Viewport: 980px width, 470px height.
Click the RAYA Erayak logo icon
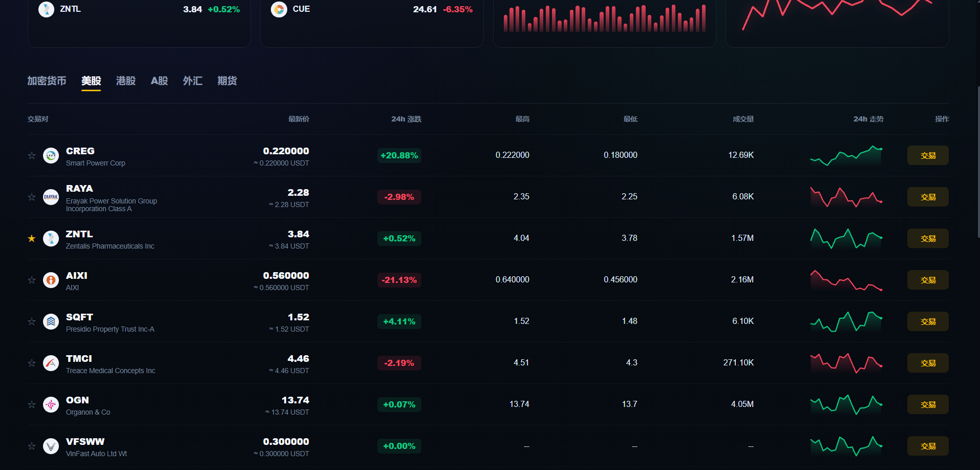(x=51, y=197)
